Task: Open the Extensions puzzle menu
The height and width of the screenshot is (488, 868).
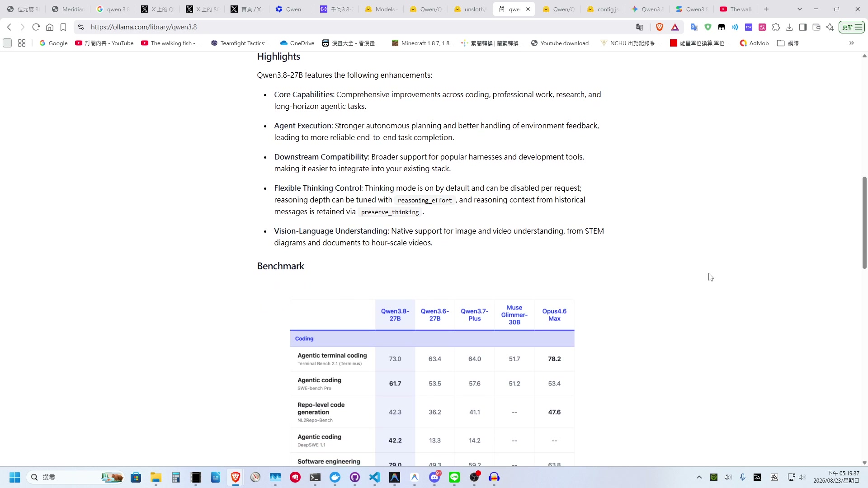Action: pos(776,27)
